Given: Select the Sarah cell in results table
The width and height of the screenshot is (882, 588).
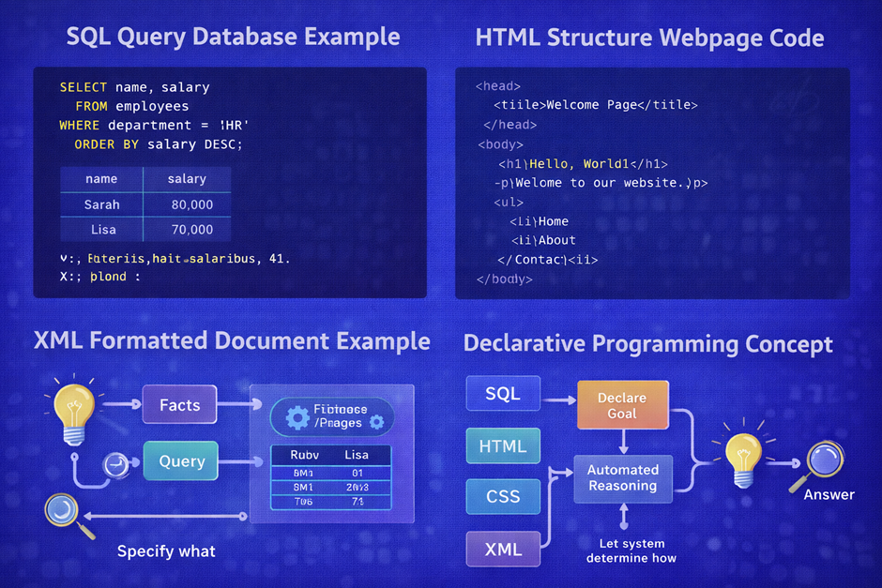Looking at the screenshot, I should [x=101, y=204].
